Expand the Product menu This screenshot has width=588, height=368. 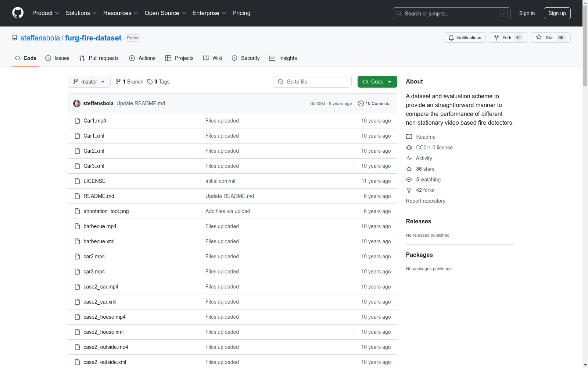[x=46, y=13]
